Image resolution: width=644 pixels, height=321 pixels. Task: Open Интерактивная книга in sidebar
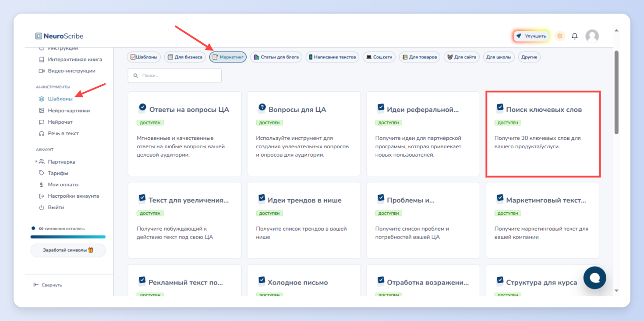click(x=75, y=60)
